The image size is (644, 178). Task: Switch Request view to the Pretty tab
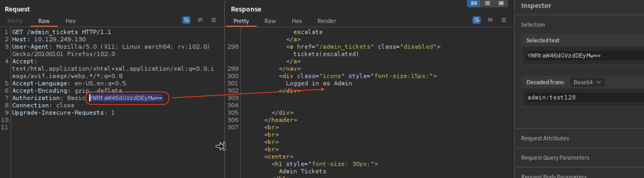tap(15, 21)
